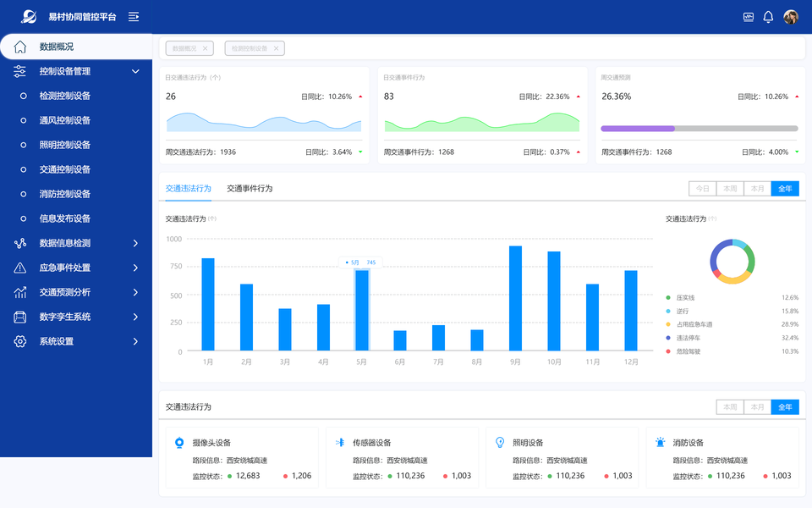Switch to the 交通事件行为 tab

click(250, 188)
